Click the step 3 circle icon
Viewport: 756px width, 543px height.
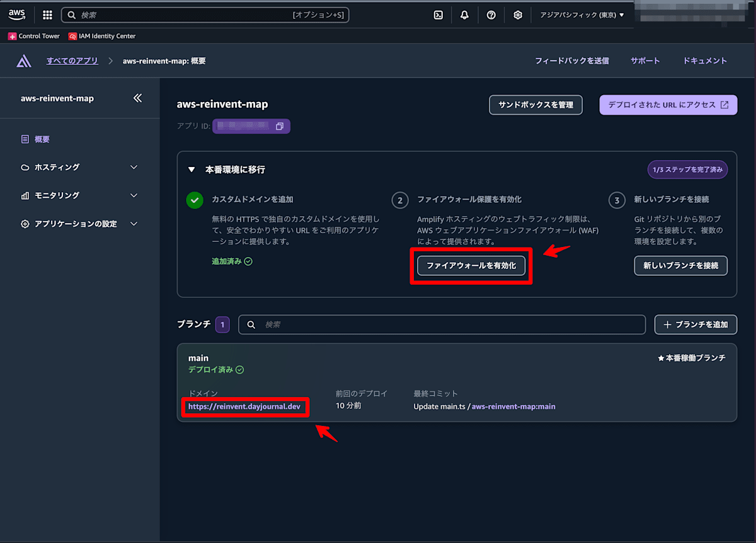(x=617, y=200)
